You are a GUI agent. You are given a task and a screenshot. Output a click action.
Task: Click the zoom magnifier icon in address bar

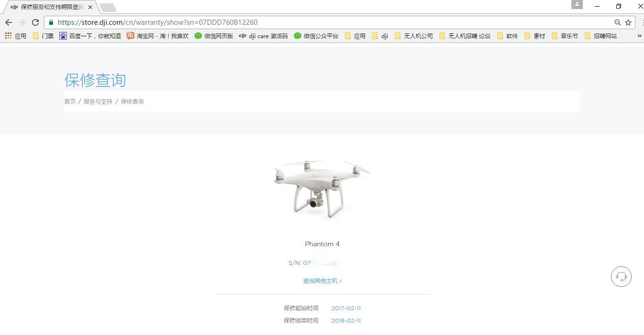617,22
